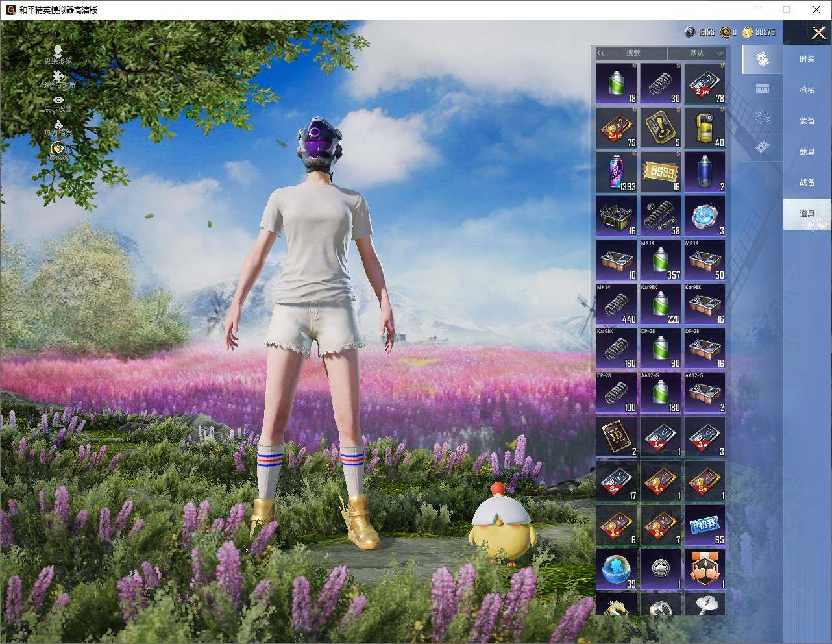Select the exclamation card with count 5
This screenshot has width=832, height=644.
tap(661, 128)
